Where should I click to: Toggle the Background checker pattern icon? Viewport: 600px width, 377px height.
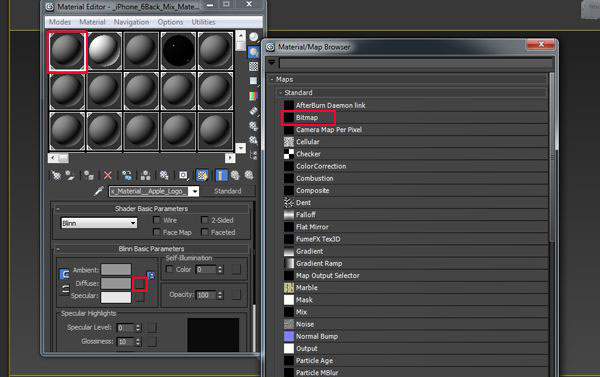coord(253,66)
